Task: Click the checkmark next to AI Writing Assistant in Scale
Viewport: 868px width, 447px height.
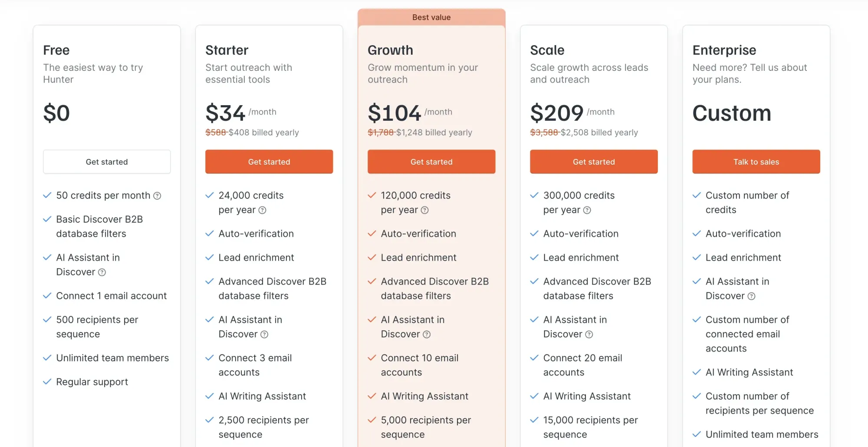Action: 534,396
